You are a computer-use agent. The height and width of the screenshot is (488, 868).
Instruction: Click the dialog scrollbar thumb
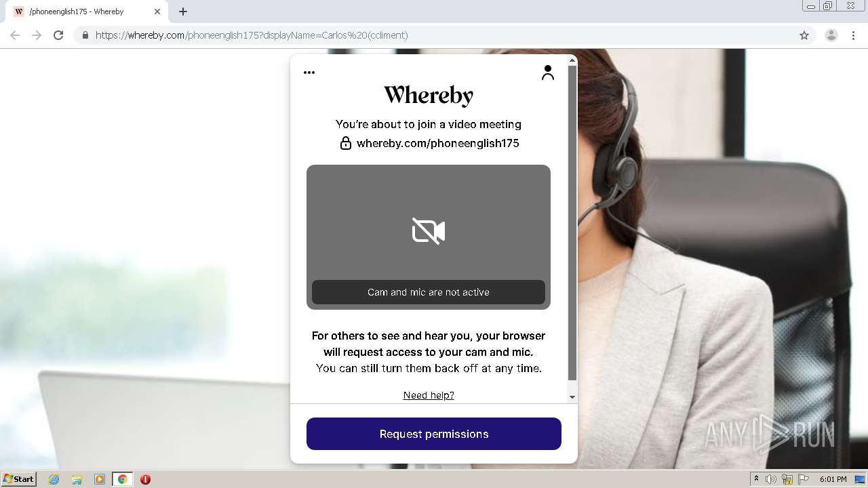click(572, 222)
